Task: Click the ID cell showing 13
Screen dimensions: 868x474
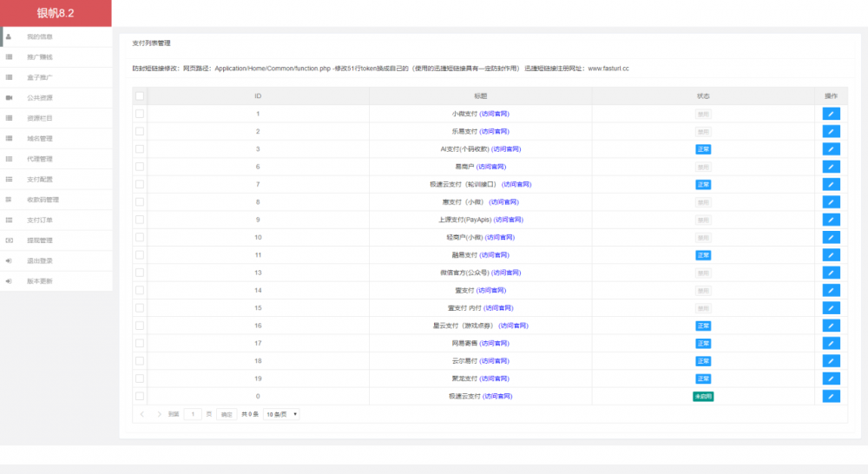Action: coord(258,273)
